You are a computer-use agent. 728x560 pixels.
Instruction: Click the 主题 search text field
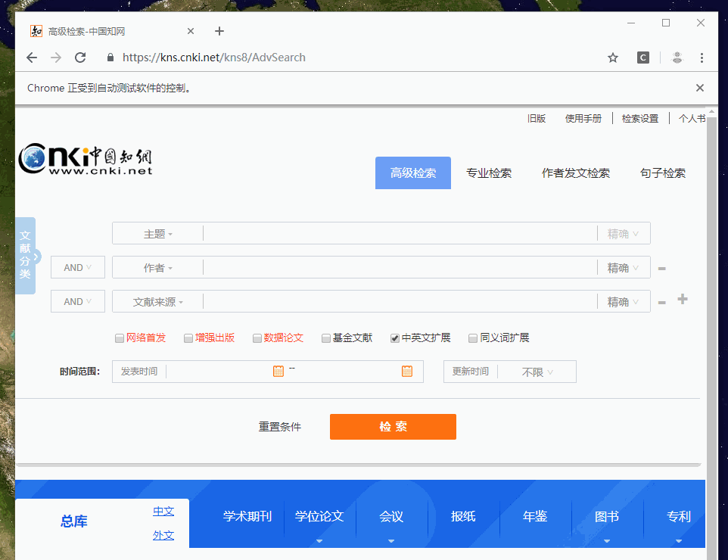pos(400,234)
